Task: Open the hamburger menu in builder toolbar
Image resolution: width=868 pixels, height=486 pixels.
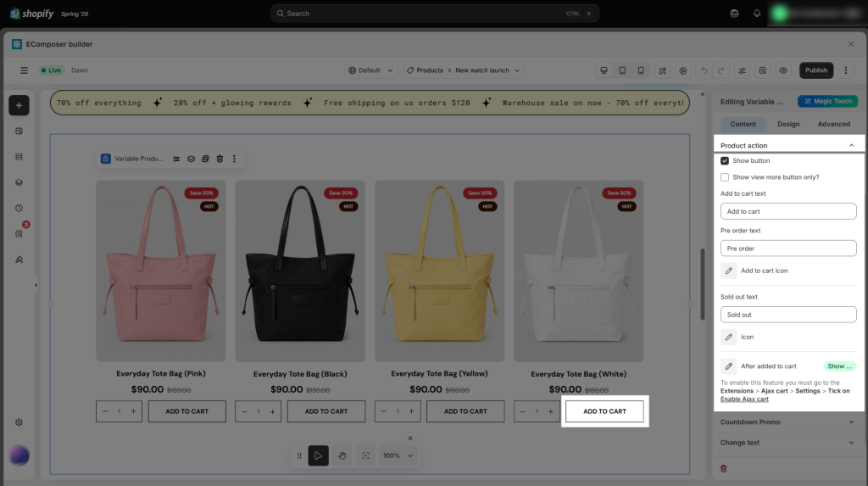Action: click(24, 70)
